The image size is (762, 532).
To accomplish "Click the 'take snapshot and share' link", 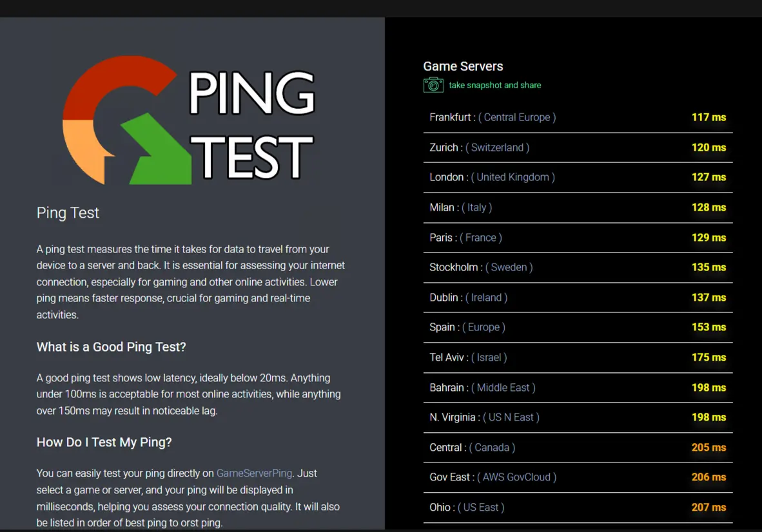I will click(x=494, y=85).
